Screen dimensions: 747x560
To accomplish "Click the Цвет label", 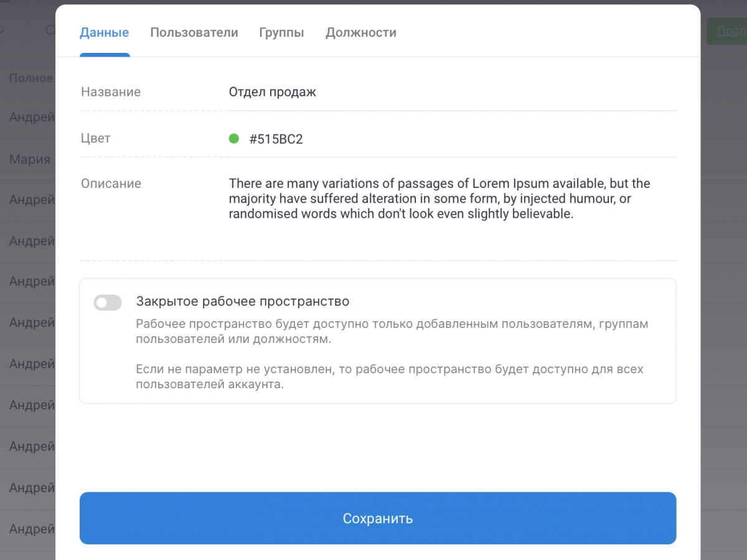I will [x=96, y=139].
